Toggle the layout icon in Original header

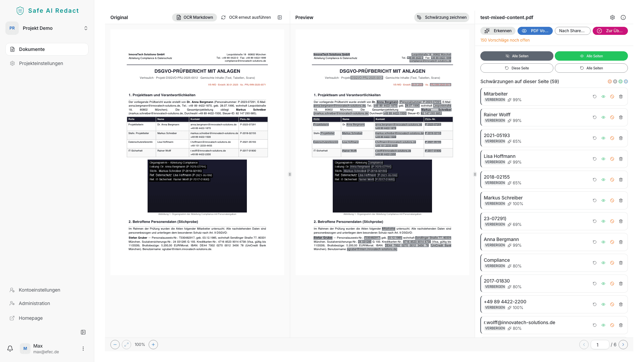280,17
